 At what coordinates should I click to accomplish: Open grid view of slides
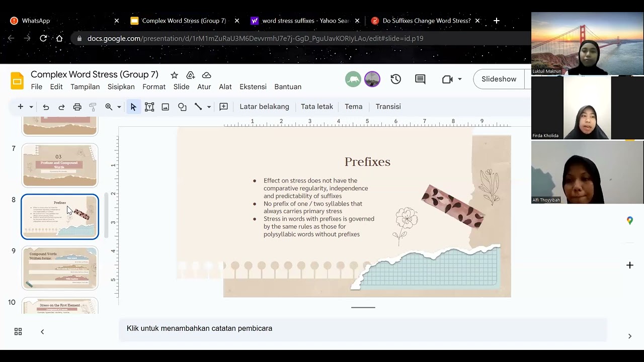point(18,331)
